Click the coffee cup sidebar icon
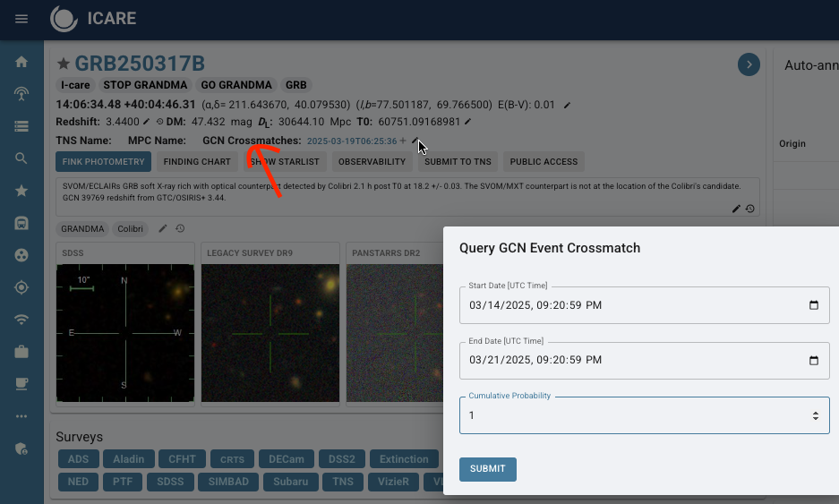 click(21, 384)
